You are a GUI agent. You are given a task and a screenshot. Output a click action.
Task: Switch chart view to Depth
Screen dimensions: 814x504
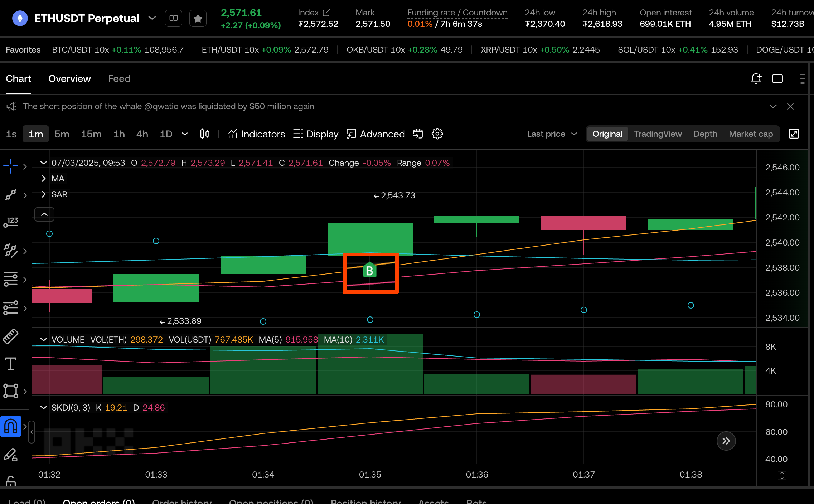pyautogui.click(x=705, y=134)
